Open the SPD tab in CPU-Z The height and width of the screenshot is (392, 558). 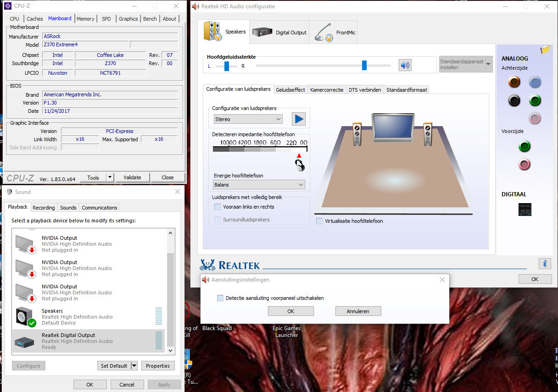click(x=106, y=19)
